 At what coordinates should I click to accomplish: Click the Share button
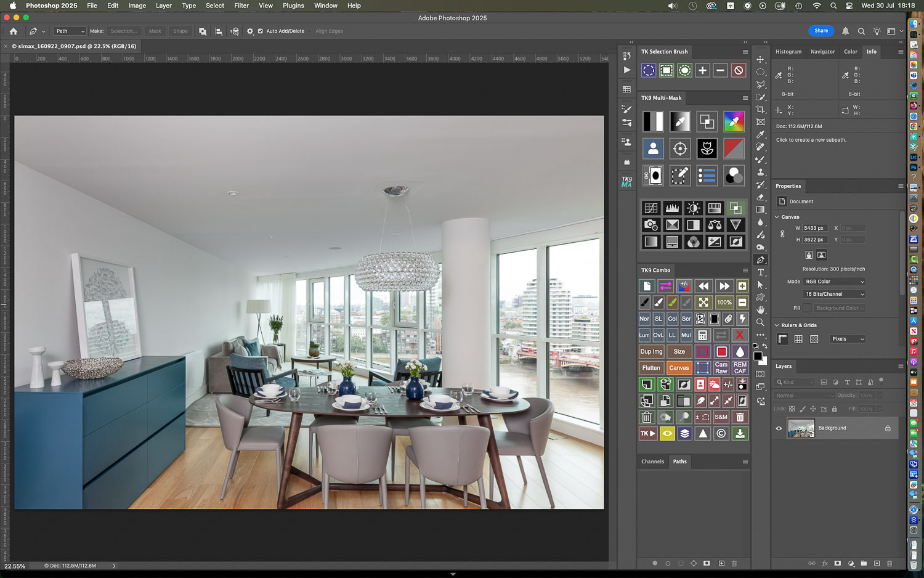[x=821, y=31]
